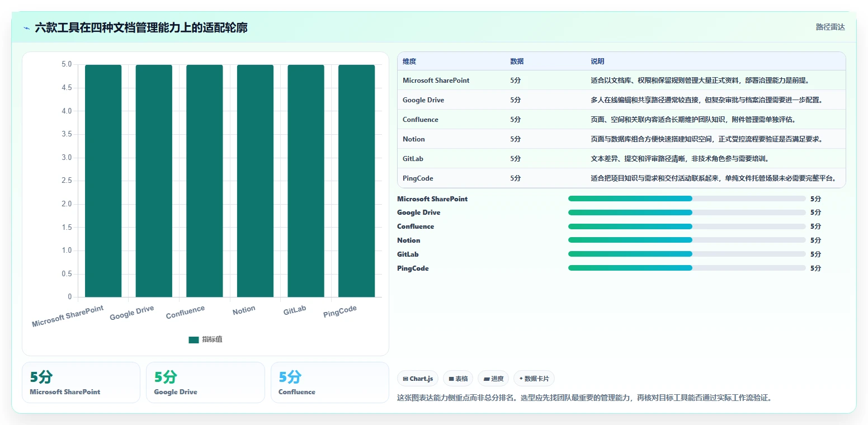Viewport: 868px width, 425px height.
Task: Click the description starting 页面与数据库组合
Action: point(706,139)
